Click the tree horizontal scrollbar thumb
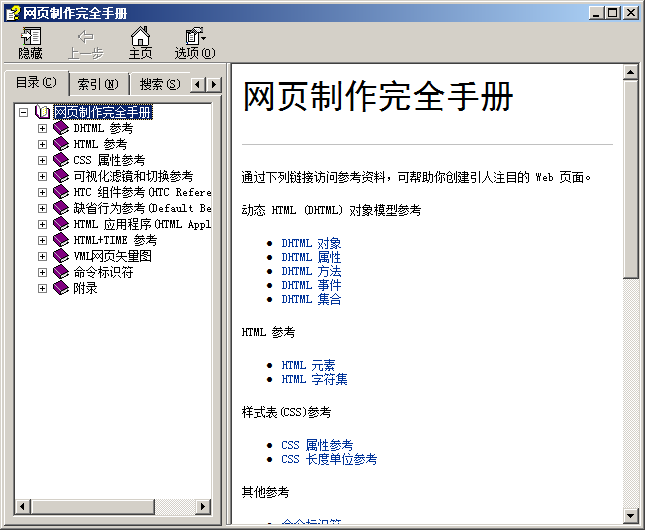This screenshot has width=645, height=530. 93,507
